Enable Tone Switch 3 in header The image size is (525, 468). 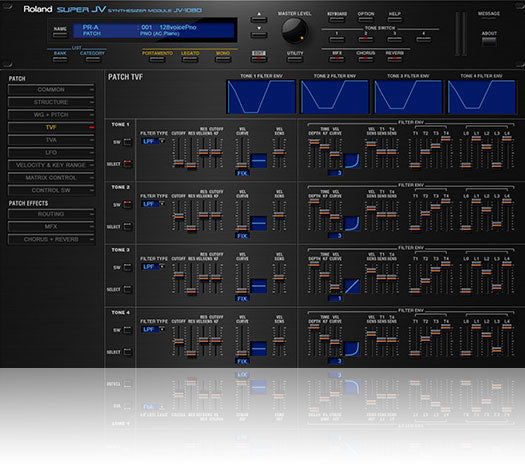pyautogui.click(x=394, y=39)
